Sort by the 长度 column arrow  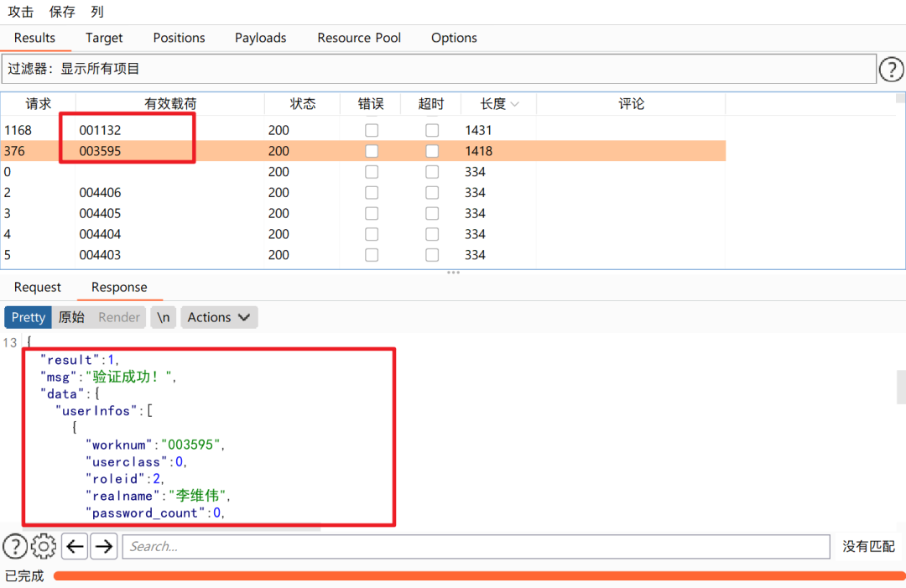click(x=515, y=105)
